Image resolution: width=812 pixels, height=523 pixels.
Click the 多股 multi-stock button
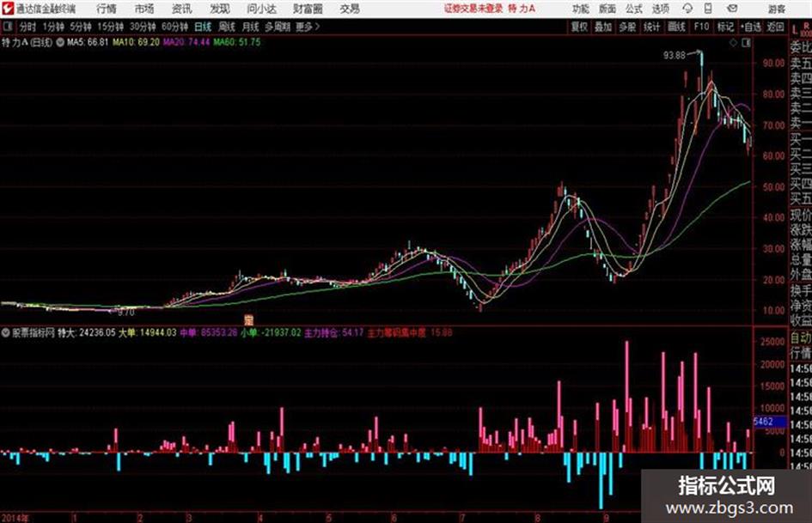627,27
